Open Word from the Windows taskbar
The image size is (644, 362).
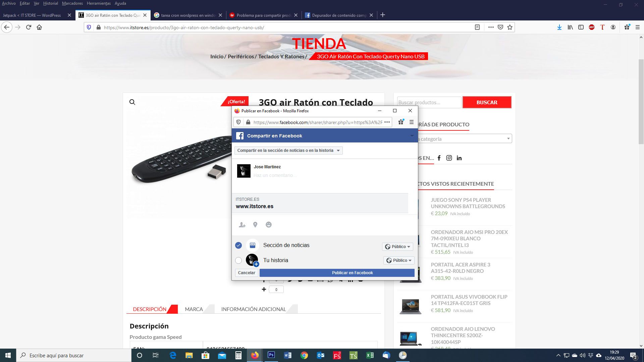click(x=287, y=355)
